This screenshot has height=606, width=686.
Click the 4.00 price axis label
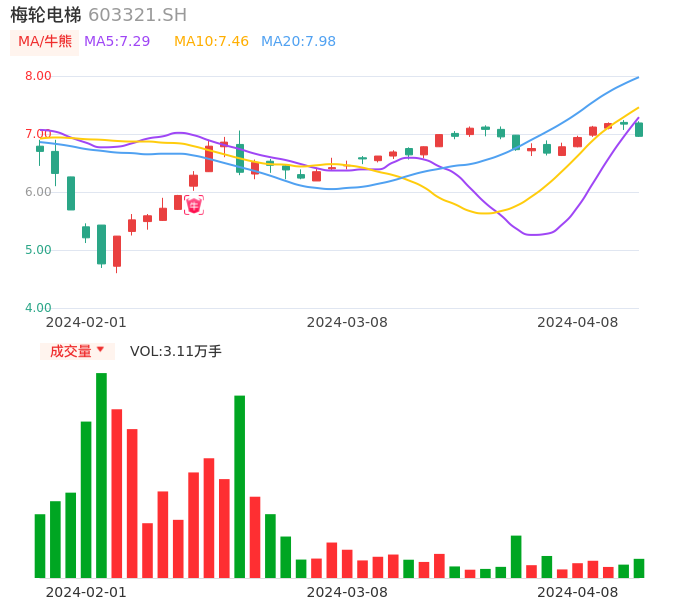tap(38, 308)
